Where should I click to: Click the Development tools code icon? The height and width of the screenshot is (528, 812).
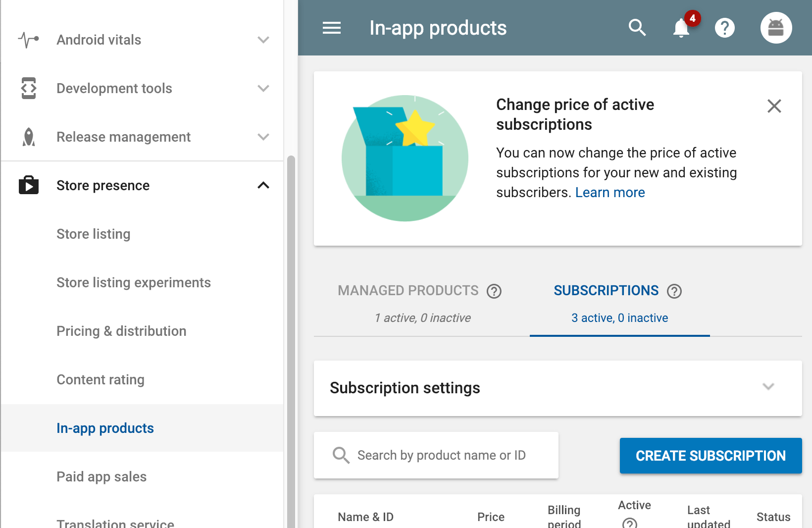pyautogui.click(x=29, y=88)
